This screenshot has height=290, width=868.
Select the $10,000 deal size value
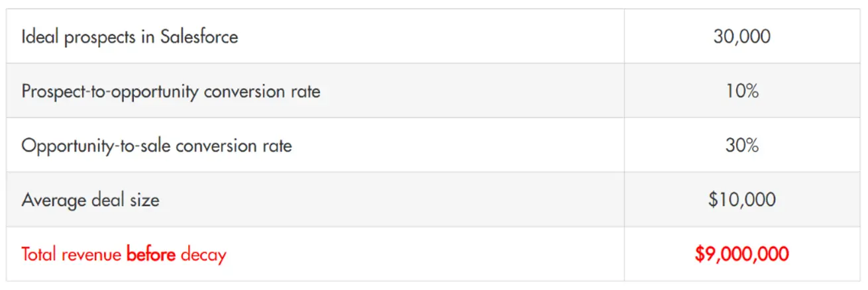[742, 199]
